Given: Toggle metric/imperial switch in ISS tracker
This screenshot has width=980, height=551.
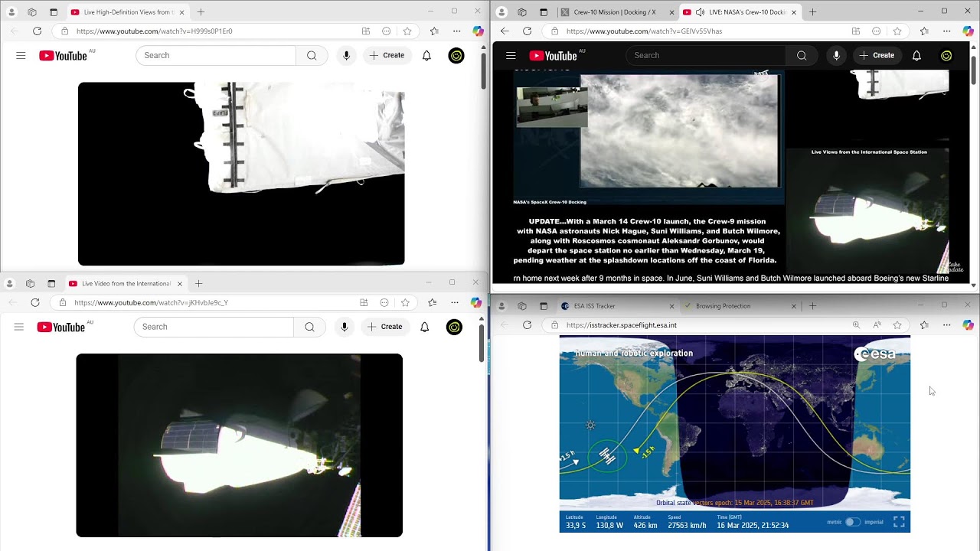Looking at the screenshot, I should point(852,522).
